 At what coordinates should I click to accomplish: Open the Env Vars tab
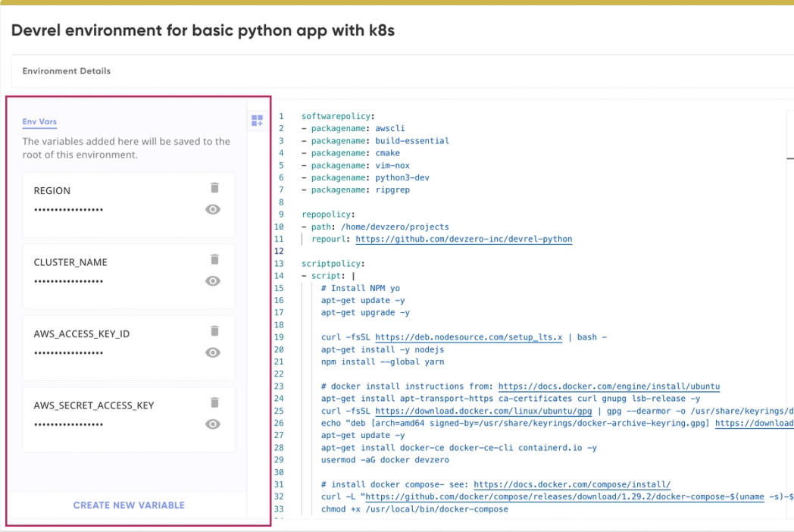tap(39, 121)
